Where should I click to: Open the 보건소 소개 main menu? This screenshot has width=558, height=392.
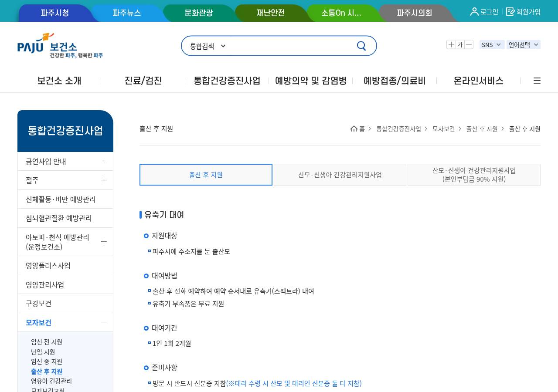click(59, 81)
